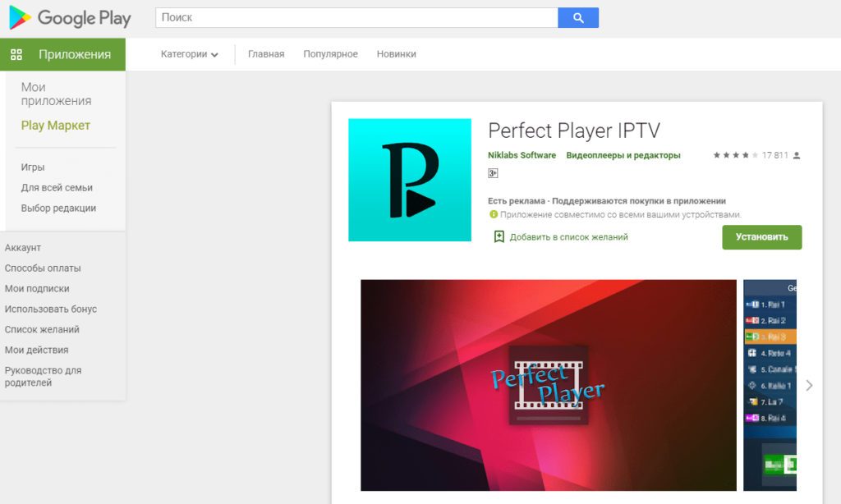This screenshot has height=504, width=841.
Task: Click the Perfect Player IPTV app icon
Action: tap(410, 180)
